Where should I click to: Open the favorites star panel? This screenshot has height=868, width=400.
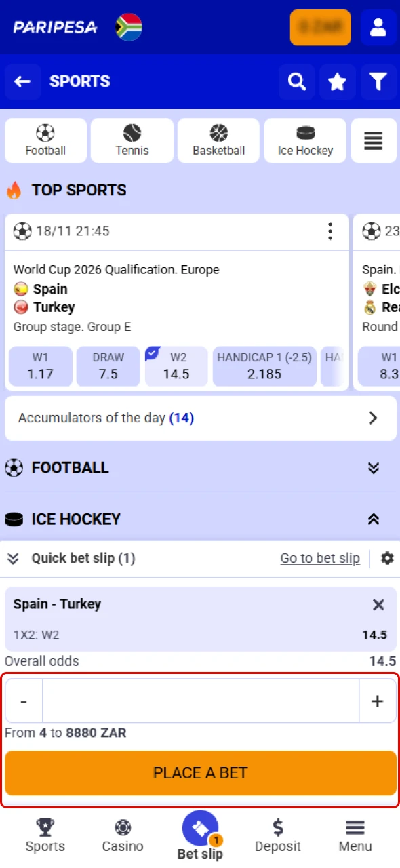[x=337, y=81]
